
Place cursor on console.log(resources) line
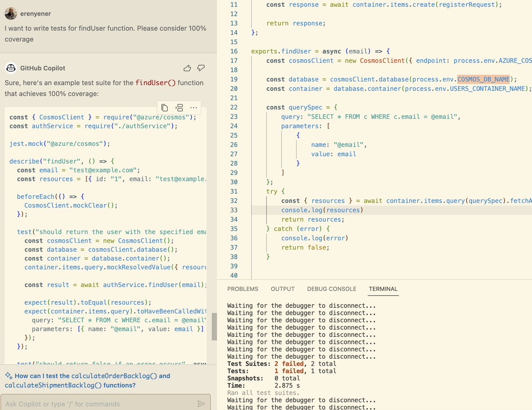tap(322, 210)
